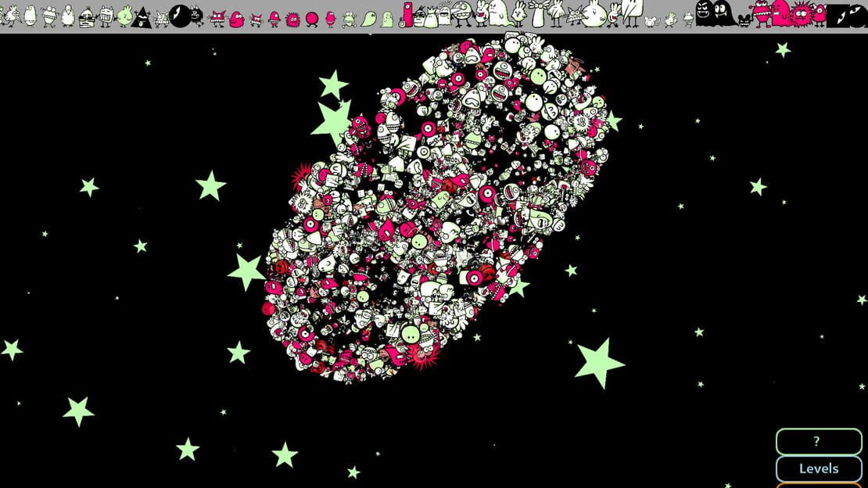The width and height of the screenshot is (868, 488).
Task: Select the square toothy creature with ears
Action: coord(105,16)
